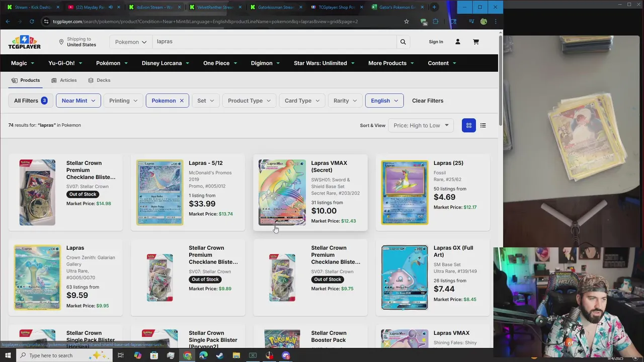
Task: Open the Price: High to Low sort dropdown
Action: click(x=421, y=125)
